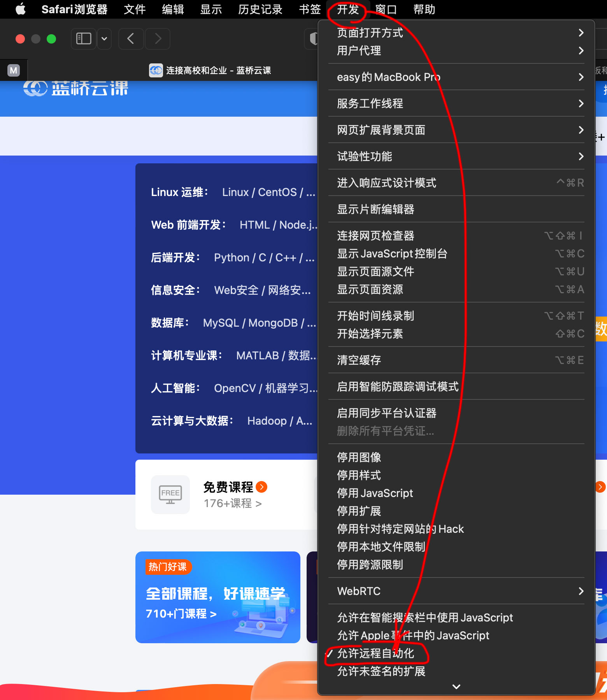Expand 试验性功能 submenu
Screen dimensions: 607x700
(456, 156)
